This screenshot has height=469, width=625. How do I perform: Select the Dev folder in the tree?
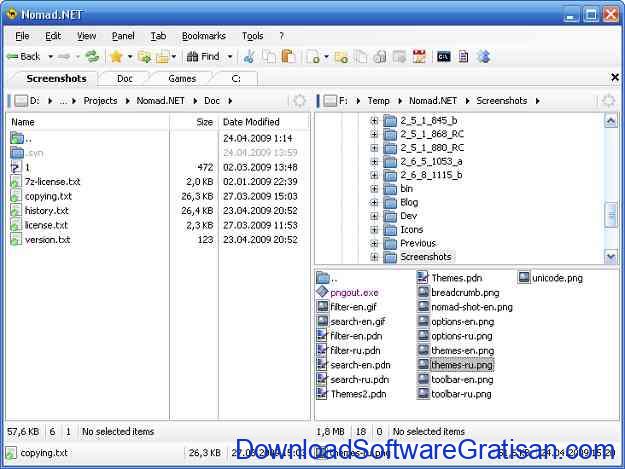pos(409,216)
